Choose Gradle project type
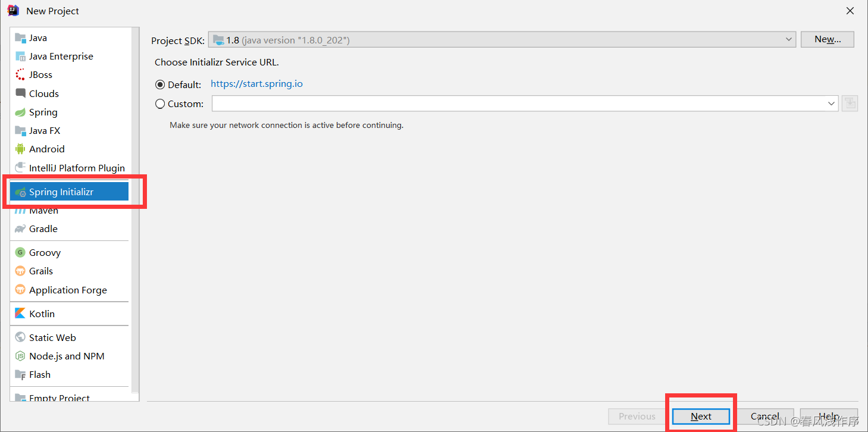The image size is (868, 432). click(69, 228)
